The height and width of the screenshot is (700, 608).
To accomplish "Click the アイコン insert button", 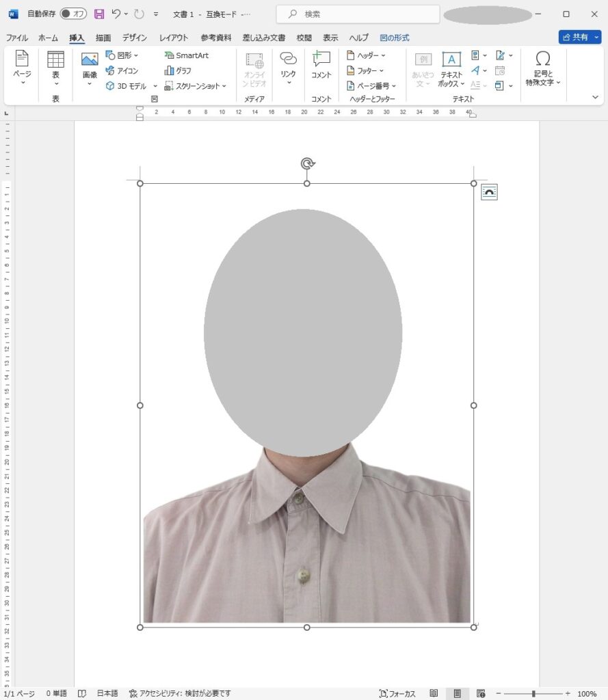I will pyautogui.click(x=122, y=70).
